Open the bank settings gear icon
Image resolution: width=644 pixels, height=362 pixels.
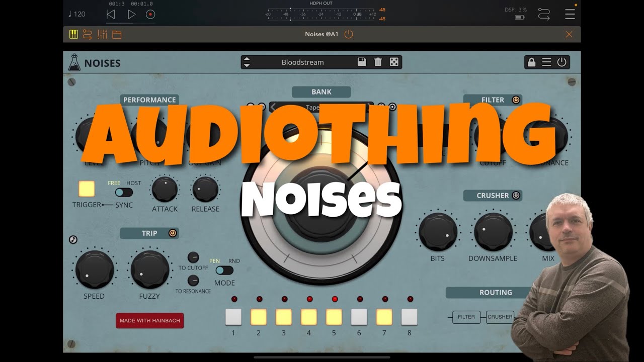click(x=392, y=107)
